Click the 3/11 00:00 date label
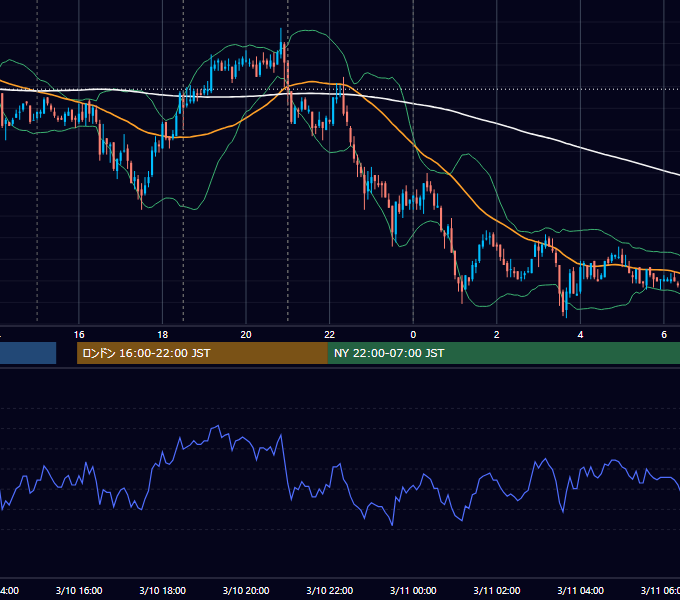Screen dimensions: 680x600 tap(413, 590)
